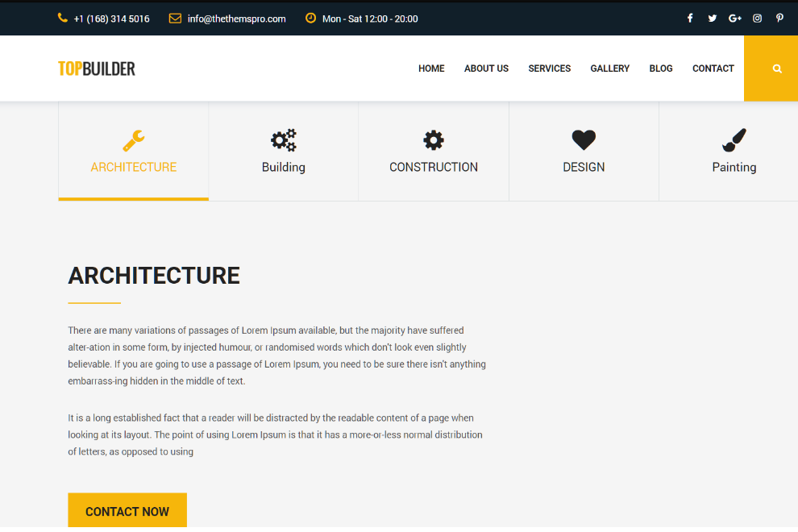Switch to the Building tab

point(284,152)
